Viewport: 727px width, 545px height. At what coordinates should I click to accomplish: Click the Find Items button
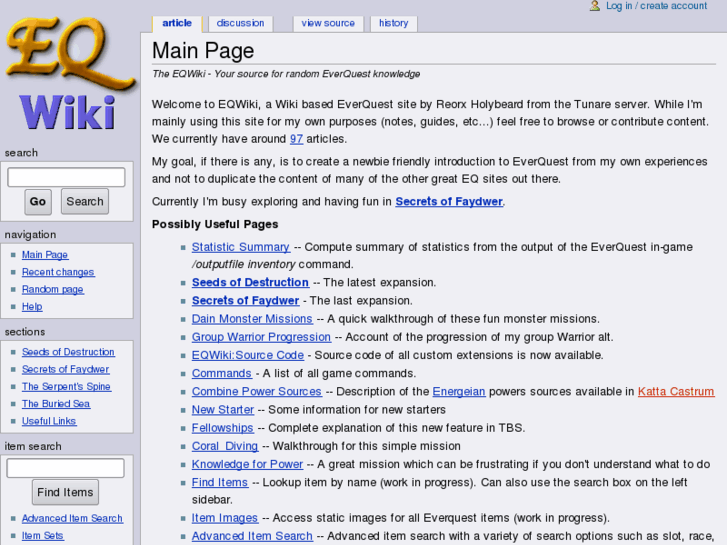65,492
